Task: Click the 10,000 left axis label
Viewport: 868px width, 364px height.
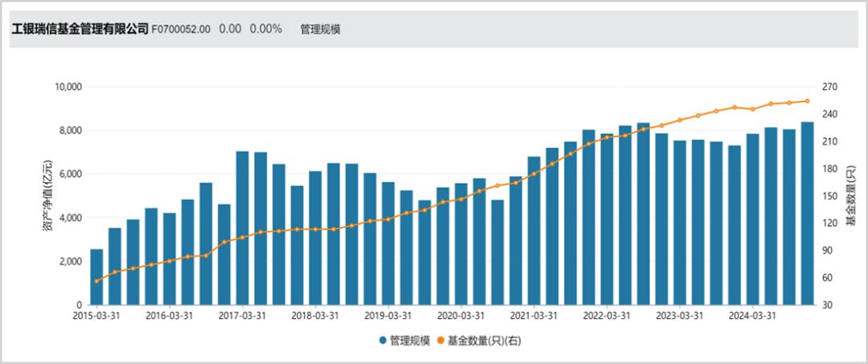Action: 69,87
